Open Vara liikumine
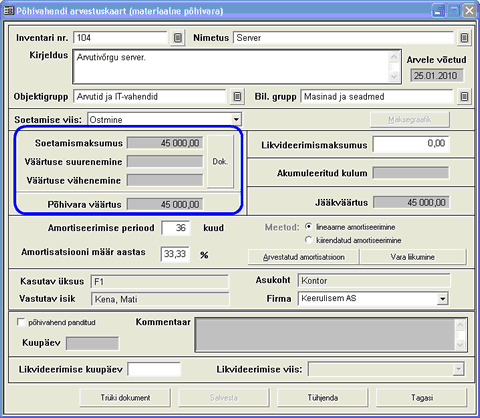480x418 pixels. point(413,257)
